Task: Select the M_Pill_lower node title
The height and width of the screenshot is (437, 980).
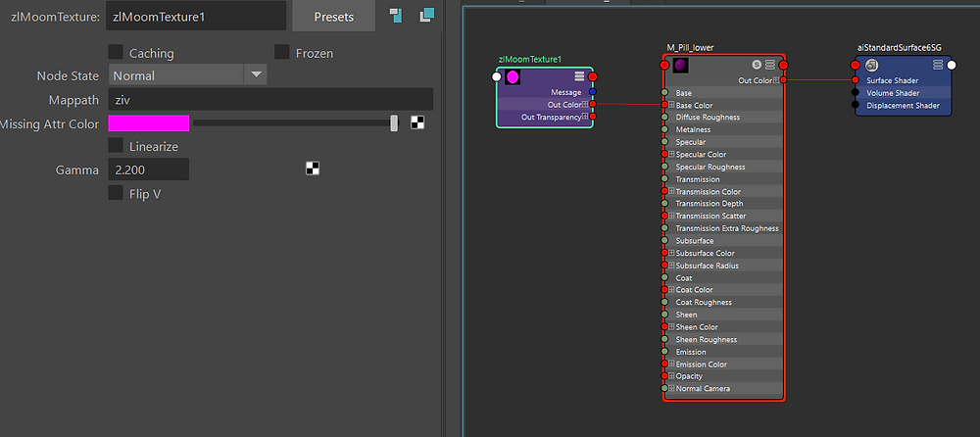Action: [690, 47]
